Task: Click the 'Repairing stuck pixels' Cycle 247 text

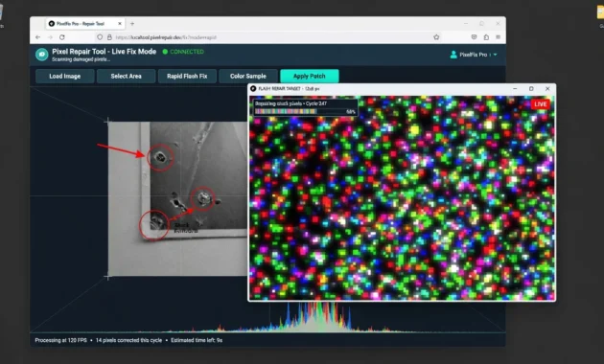Action: pyautogui.click(x=291, y=103)
